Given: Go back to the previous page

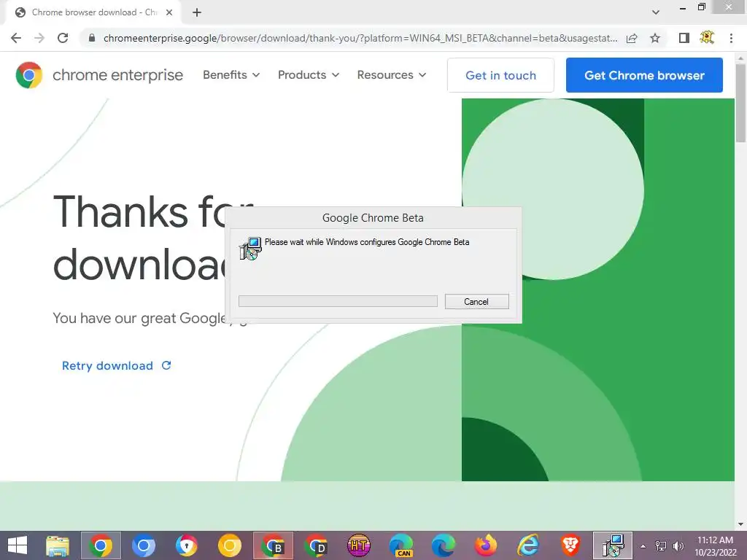Looking at the screenshot, I should pos(16,38).
